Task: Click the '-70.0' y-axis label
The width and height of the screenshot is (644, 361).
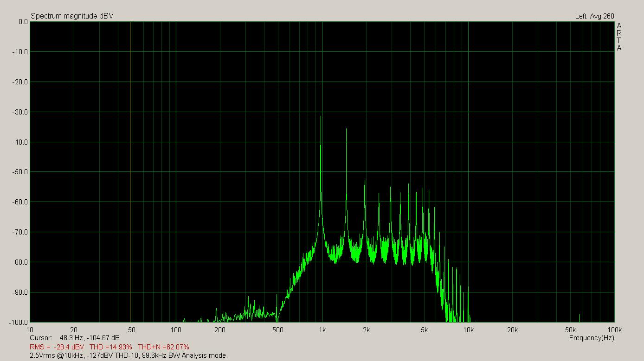Action: [x=20, y=232]
